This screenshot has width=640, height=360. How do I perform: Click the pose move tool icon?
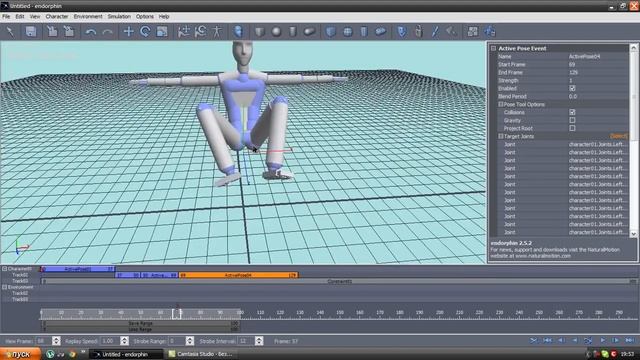[184, 31]
